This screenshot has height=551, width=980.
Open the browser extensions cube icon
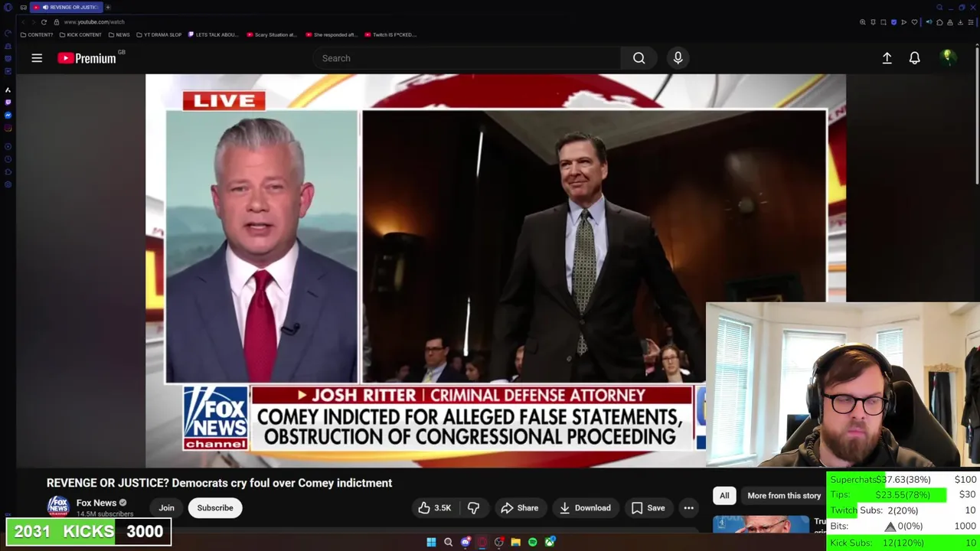click(939, 22)
